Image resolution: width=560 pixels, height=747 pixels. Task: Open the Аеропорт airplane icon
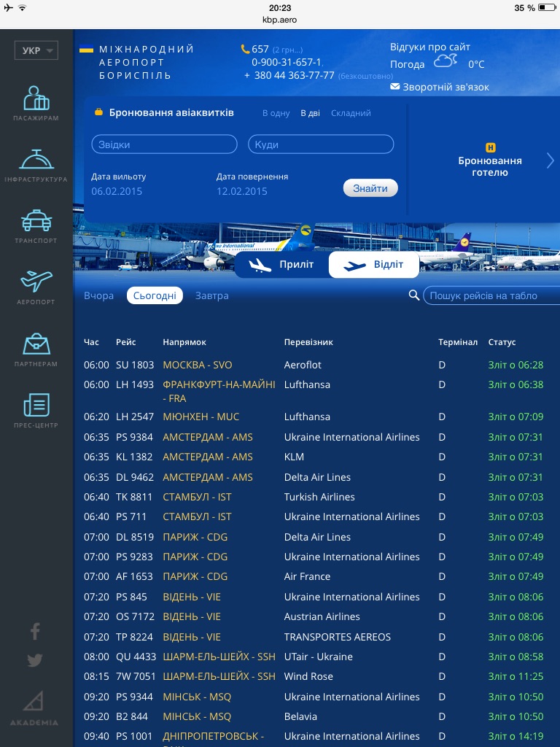point(36,283)
